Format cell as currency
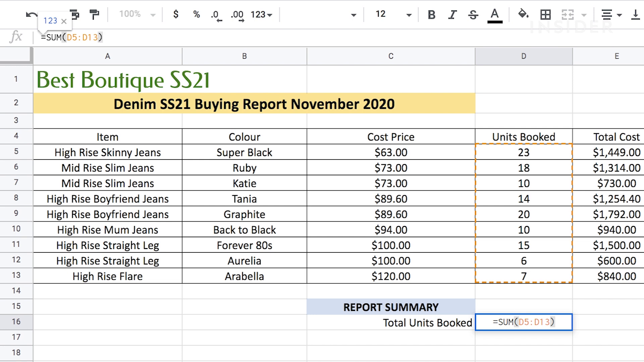This screenshot has height=362, width=644. (x=175, y=14)
